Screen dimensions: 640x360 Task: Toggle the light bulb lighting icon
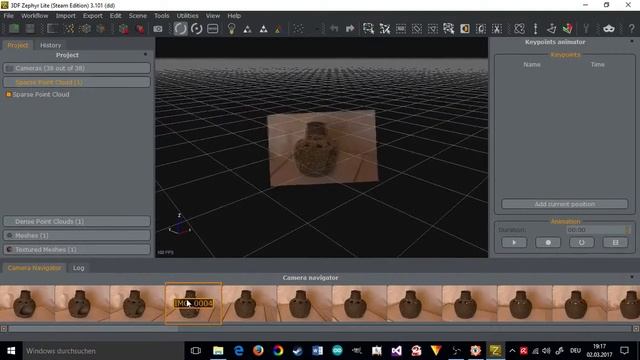[x=231, y=29]
